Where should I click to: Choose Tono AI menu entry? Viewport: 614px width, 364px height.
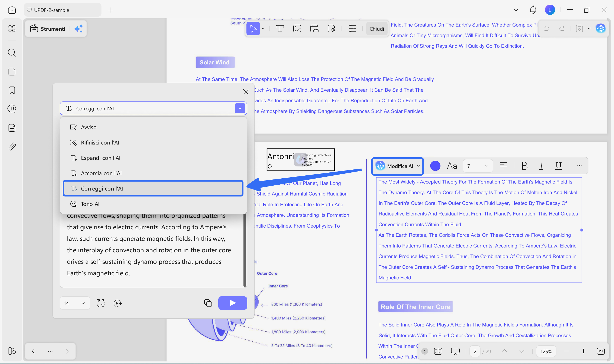click(x=153, y=204)
